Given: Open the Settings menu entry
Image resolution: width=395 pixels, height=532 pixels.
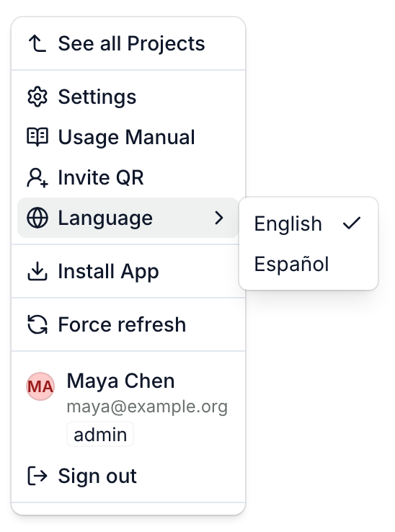Looking at the screenshot, I should pos(128,97).
